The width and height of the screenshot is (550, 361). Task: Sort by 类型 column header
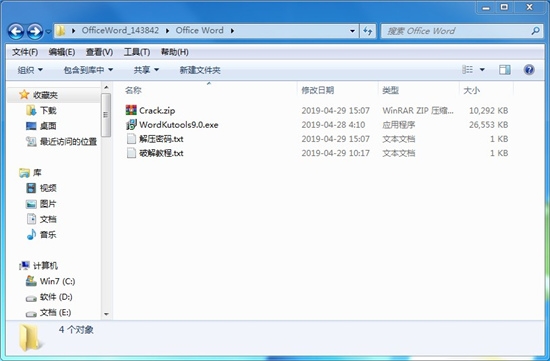390,91
